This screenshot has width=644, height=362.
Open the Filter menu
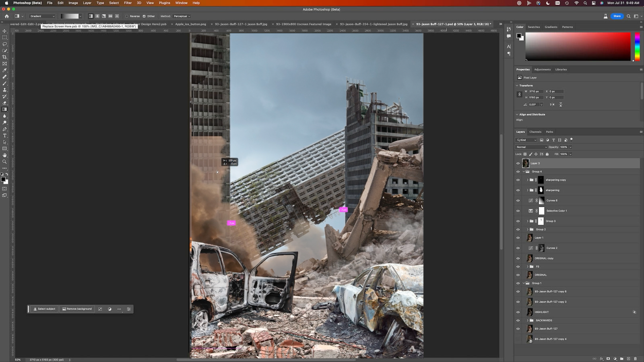click(128, 3)
